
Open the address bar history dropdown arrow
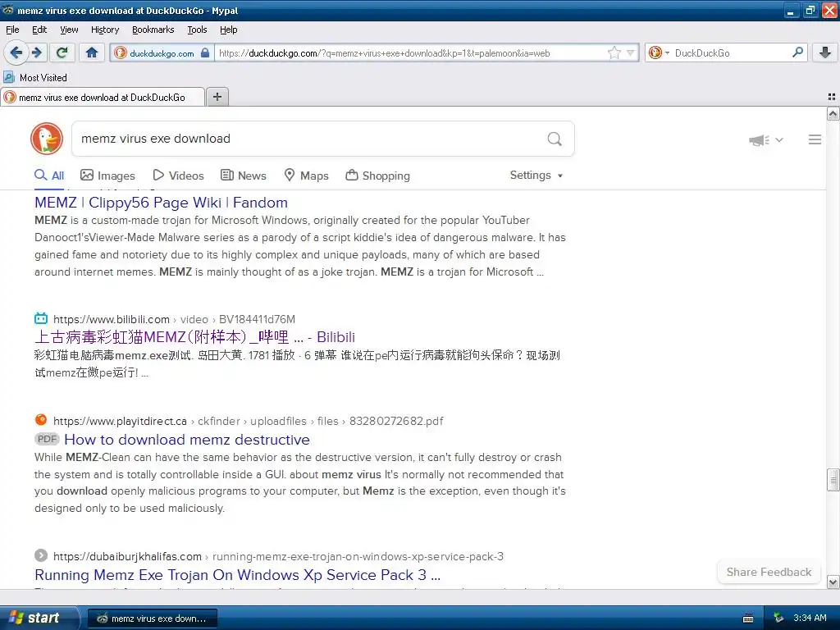pos(631,52)
